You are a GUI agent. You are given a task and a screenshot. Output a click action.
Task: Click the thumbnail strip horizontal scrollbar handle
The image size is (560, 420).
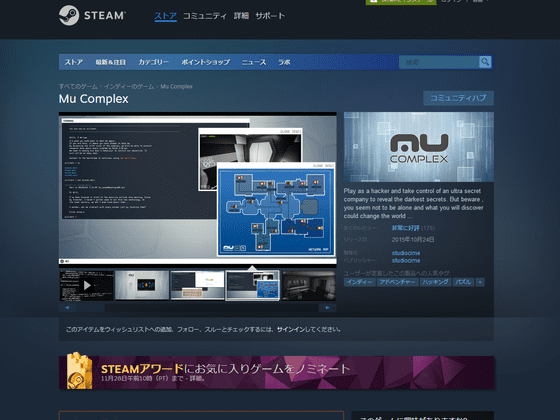point(90,308)
